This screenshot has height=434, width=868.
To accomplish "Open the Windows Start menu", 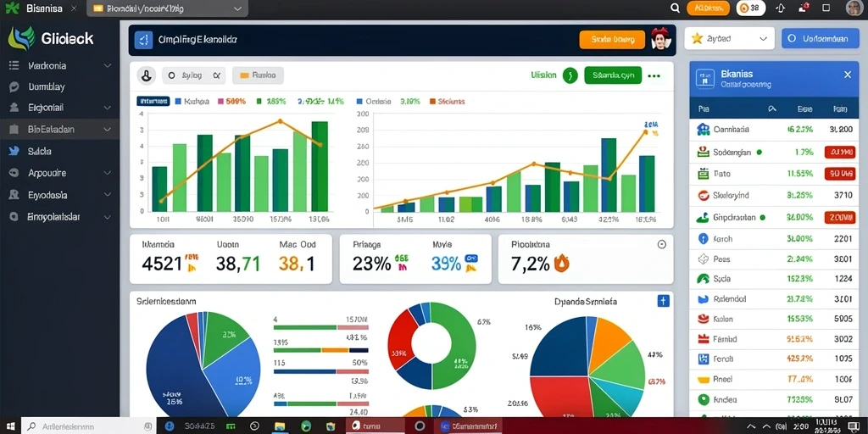I will click(11, 426).
